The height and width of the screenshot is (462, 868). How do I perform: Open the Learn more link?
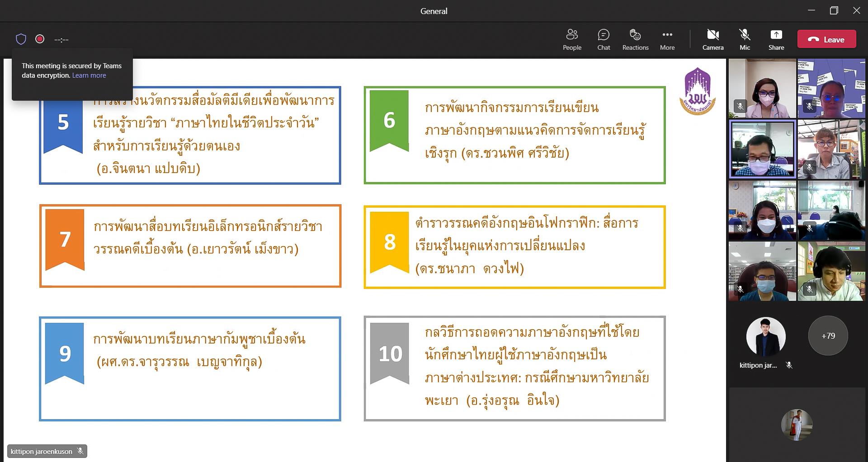pos(89,75)
